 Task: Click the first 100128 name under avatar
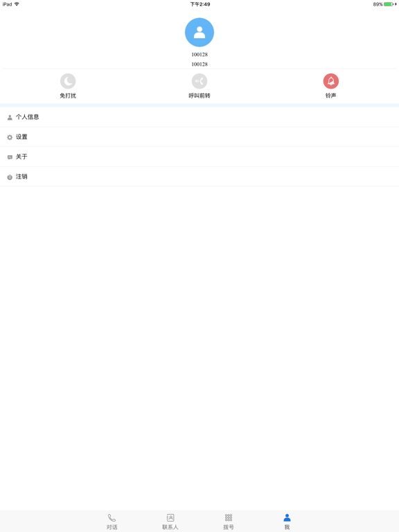click(x=199, y=54)
